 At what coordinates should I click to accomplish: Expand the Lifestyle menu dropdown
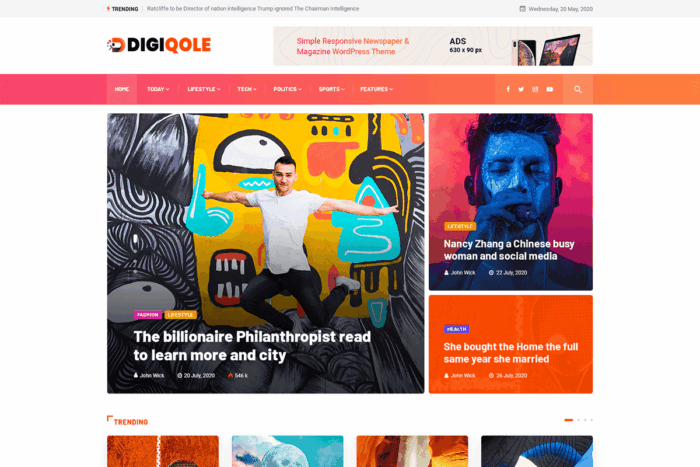tap(204, 89)
